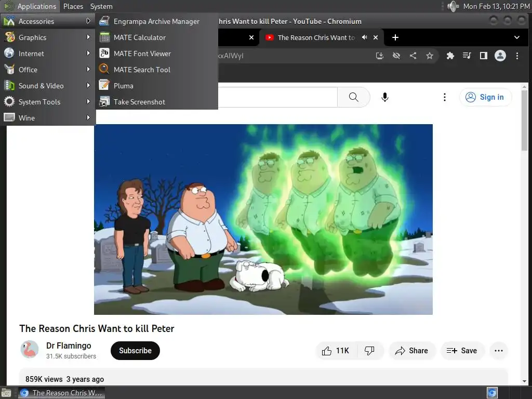The image size is (532, 399).
Task: Click the clock showing Mon Feb 13
Action: coord(496,6)
